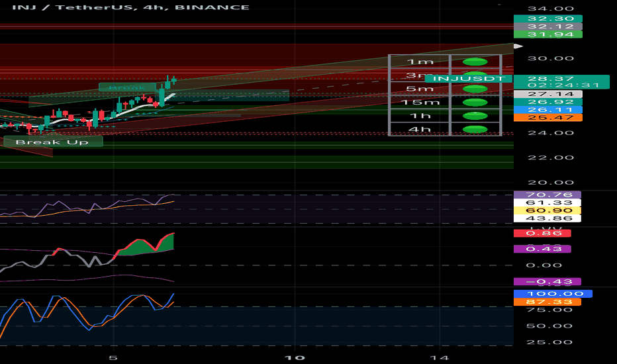
Task: Click the green signal dot in the 15m row
Action: pyautogui.click(x=475, y=103)
